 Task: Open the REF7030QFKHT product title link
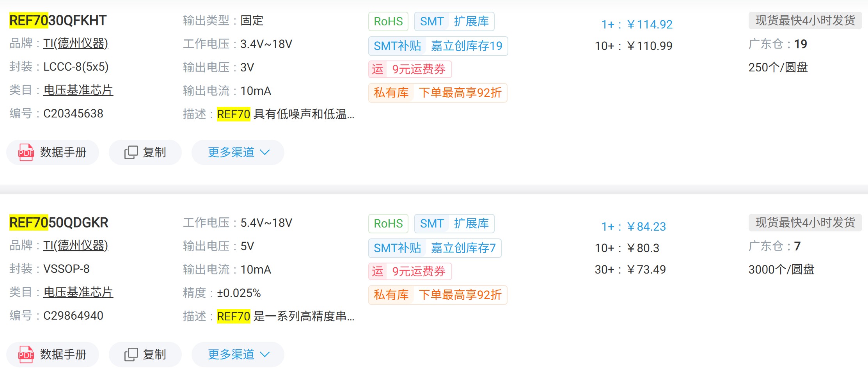click(x=58, y=20)
